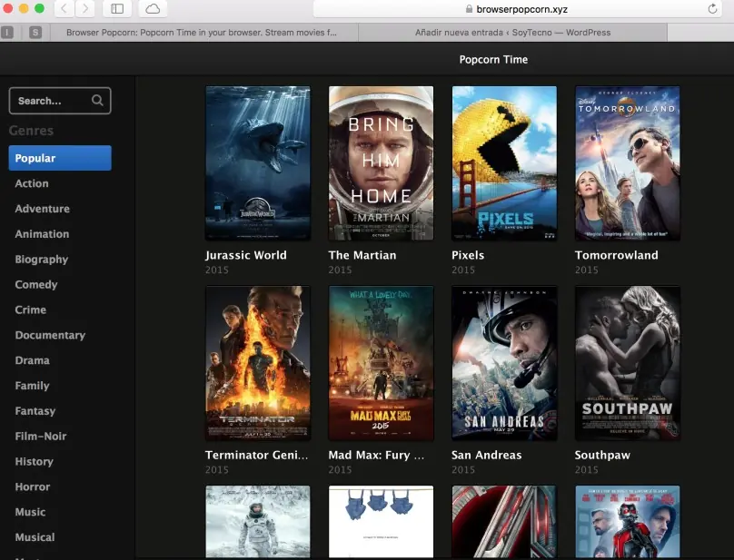This screenshot has width=734, height=560.
Task: Click the padlock icon in the address bar
Action: (469, 10)
